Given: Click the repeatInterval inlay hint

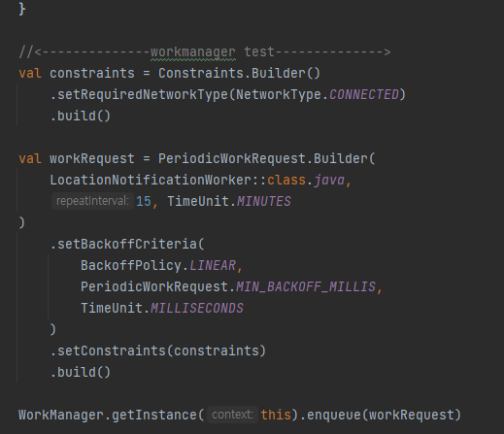Looking at the screenshot, I should click(92, 201).
